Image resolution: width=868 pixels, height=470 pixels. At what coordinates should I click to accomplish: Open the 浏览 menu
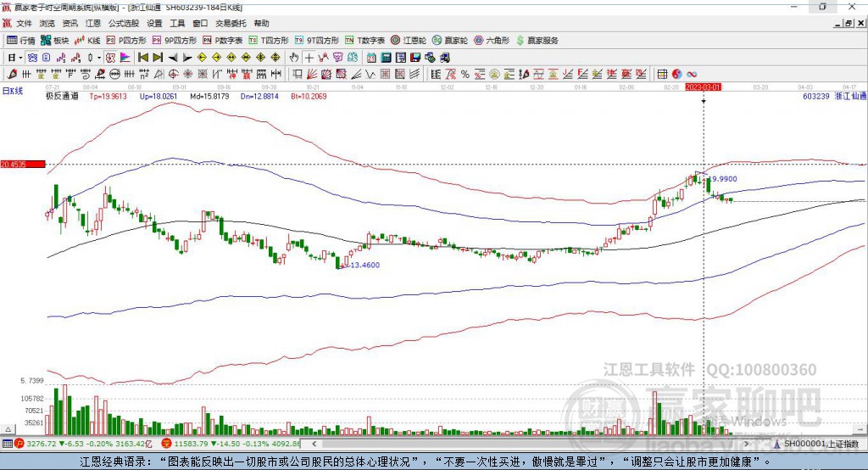(47, 23)
